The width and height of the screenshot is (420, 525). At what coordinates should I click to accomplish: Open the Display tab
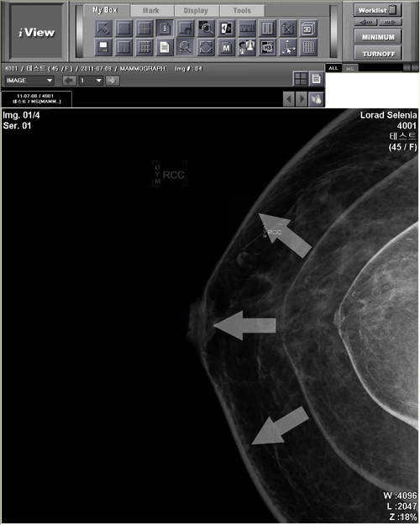click(x=197, y=11)
